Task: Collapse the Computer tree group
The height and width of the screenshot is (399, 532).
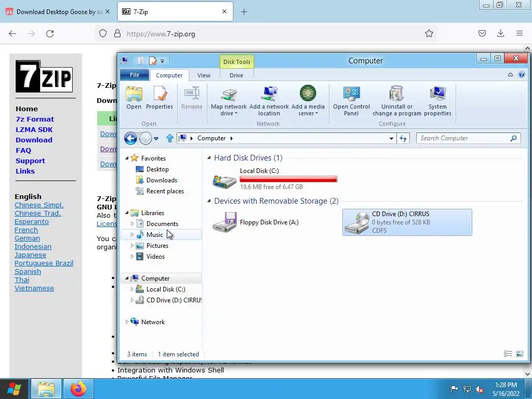Action: (127, 278)
